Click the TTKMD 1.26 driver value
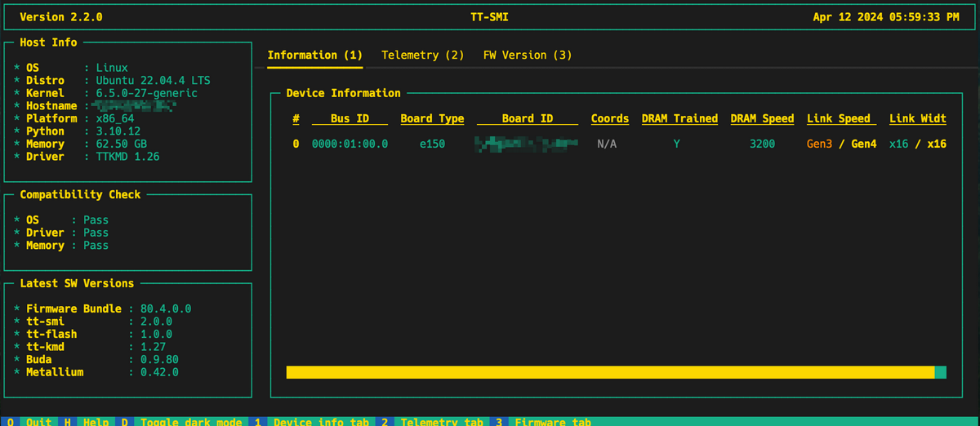Image resolution: width=980 pixels, height=426 pixels. click(x=128, y=156)
